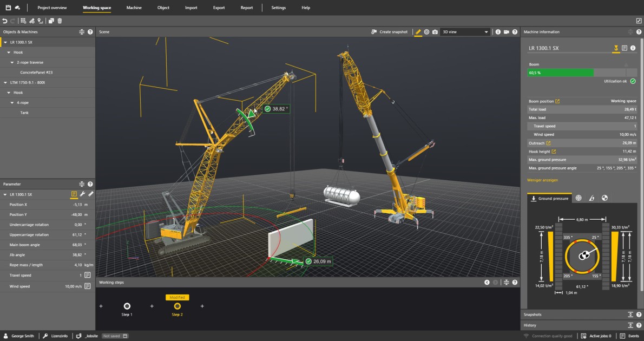Toggle the hook view of LR 1300.1 SX
Image resolution: width=644 pixels, height=341 pixels.
(616, 48)
